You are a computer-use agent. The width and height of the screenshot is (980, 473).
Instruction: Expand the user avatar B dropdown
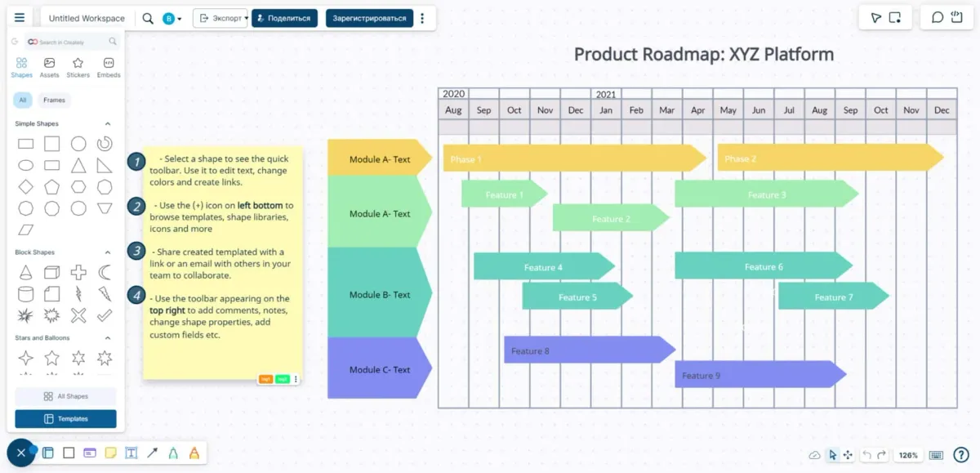point(172,18)
